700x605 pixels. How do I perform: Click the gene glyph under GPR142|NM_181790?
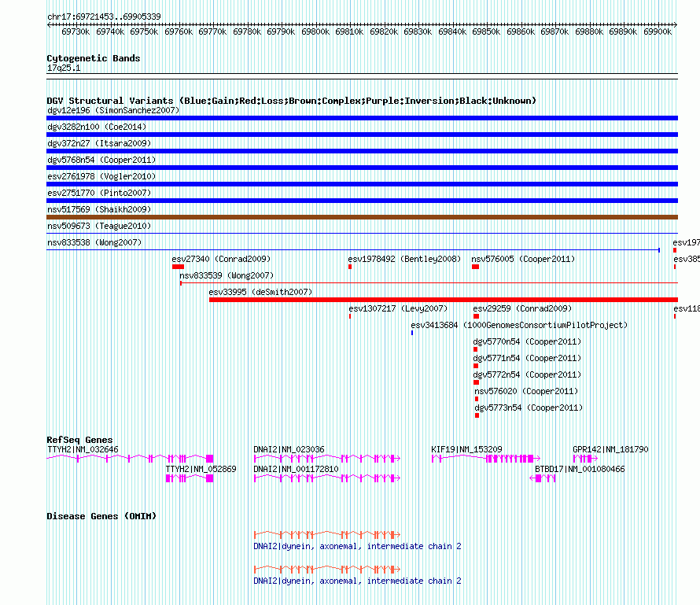[585, 459]
